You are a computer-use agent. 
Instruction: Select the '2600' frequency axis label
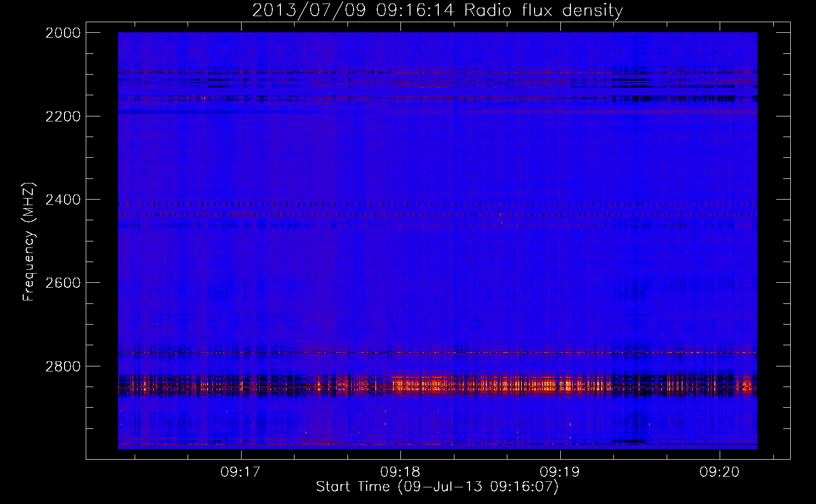click(x=63, y=283)
